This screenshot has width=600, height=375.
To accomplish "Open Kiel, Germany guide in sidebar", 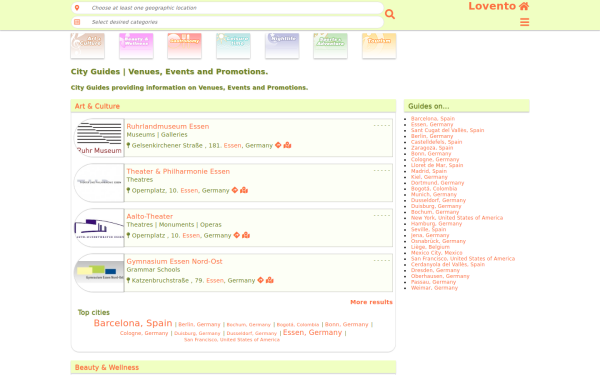I will click(x=429, y=177).
